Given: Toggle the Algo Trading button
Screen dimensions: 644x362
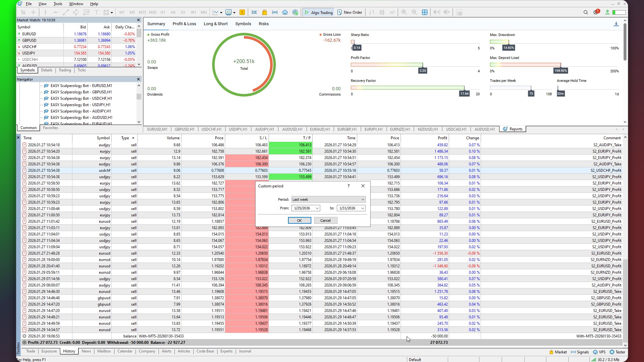Looking at the screenshot, I should pyautogui.click(x=318, y=12).
